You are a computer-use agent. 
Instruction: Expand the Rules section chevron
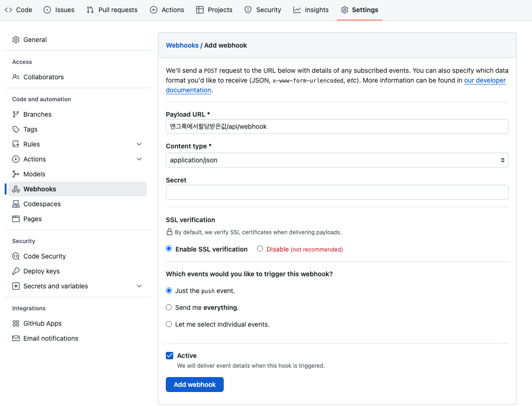pyautogui.click(x=139, y=144)
